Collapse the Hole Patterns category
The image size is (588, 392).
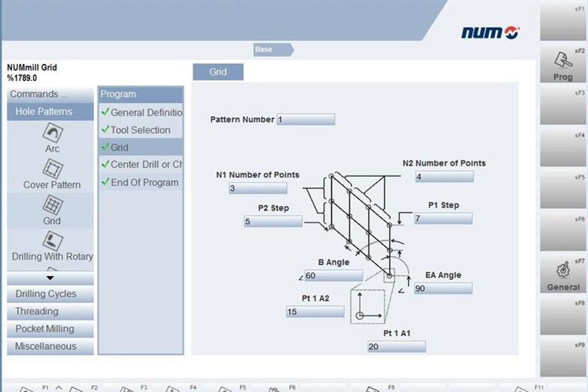[x=50, y=111]
